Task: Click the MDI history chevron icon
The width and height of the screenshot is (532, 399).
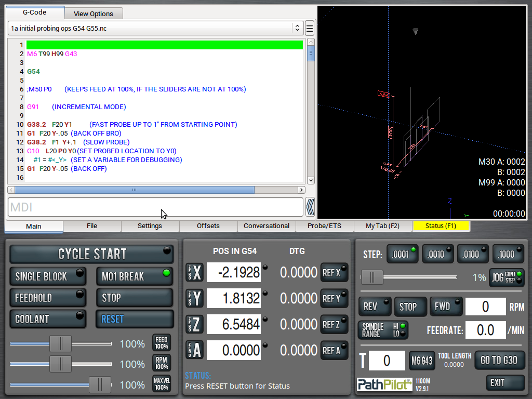Action: coord(310,207)
